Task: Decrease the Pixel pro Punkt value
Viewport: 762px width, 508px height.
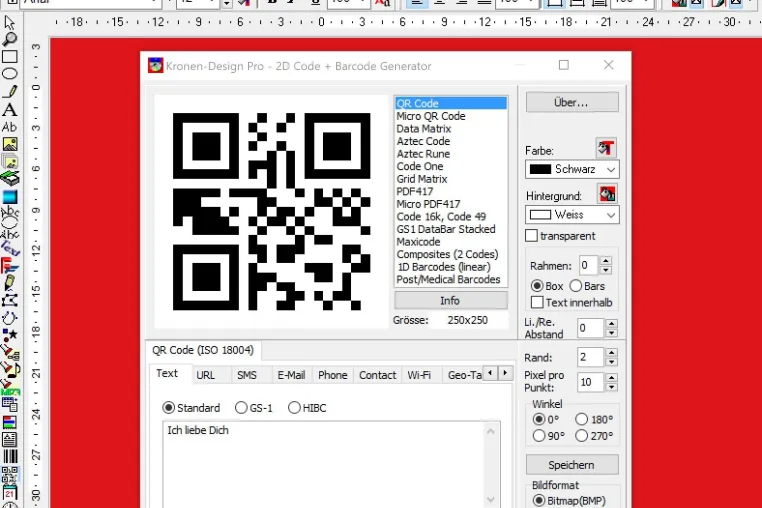Action: pos(611,387)
